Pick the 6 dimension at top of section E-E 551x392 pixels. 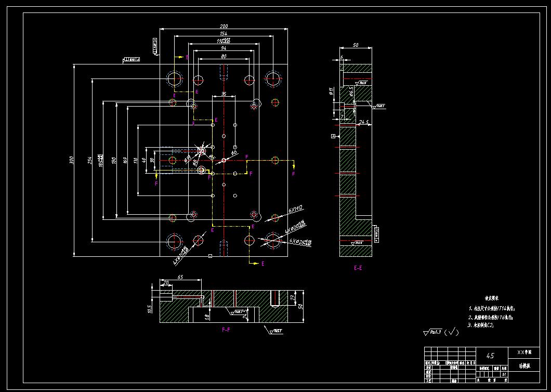[341, 57]
